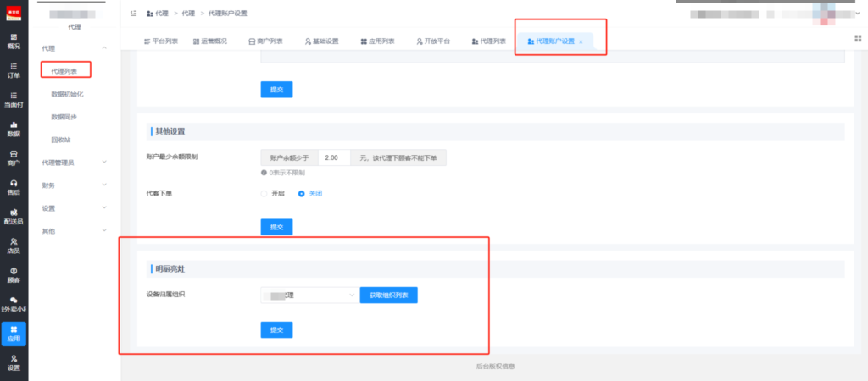
Task: Click the second 代理 breadcrumb item
Action: click(x=189, y=14)
